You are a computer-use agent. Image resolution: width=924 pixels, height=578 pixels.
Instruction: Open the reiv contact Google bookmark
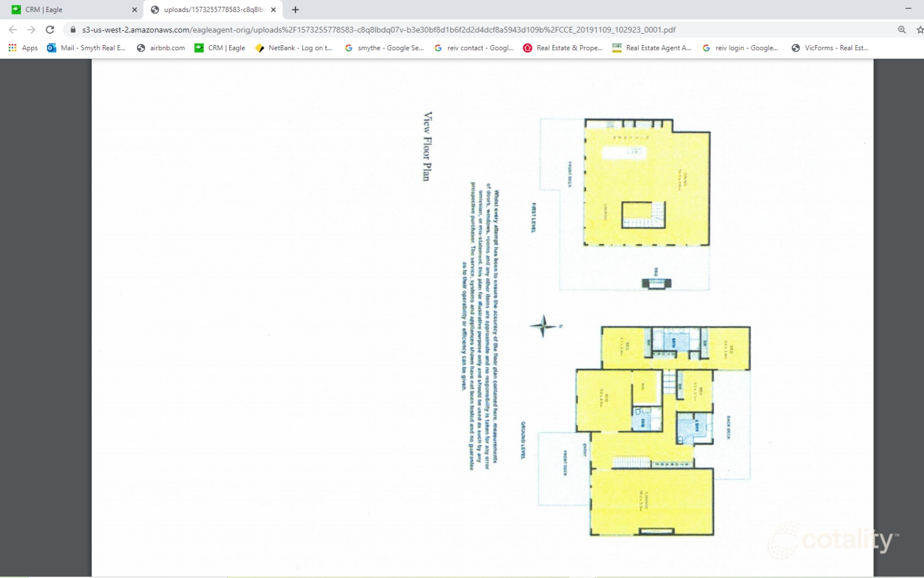[x=474, y=48]
